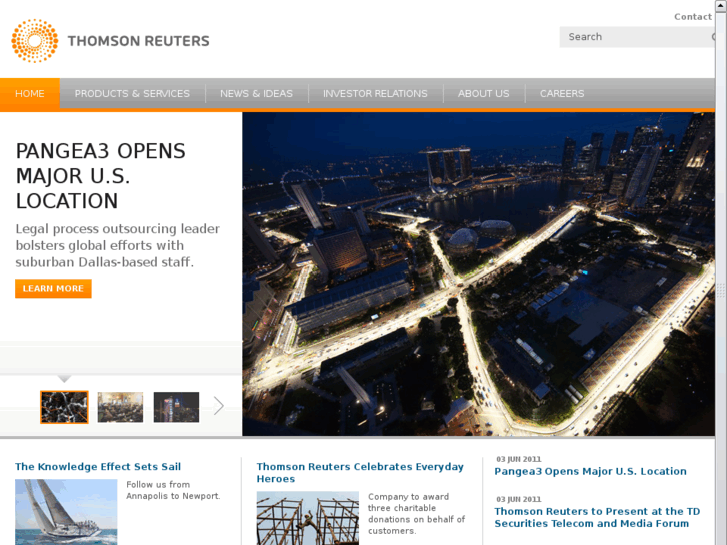Click 'Follow us from Annapolis to Newport' text
Viewport: 727px width, 545px height.
173,490
